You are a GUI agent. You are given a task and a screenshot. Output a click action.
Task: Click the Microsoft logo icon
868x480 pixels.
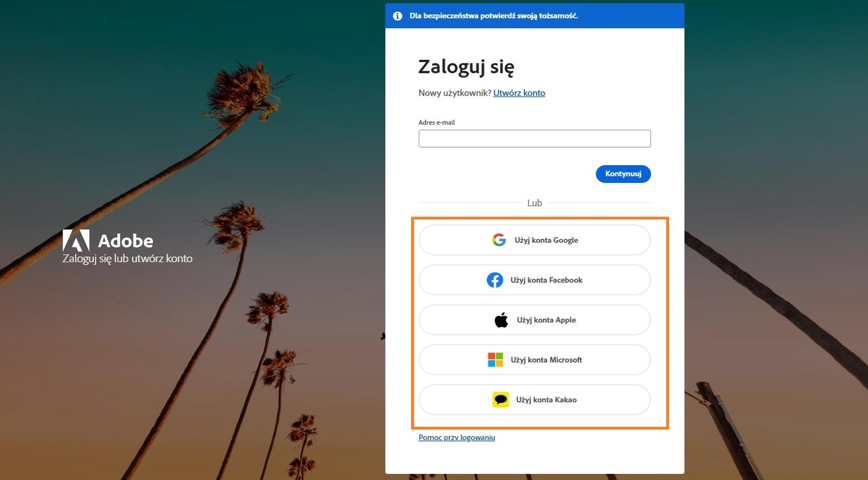click(x=495, y=359)
